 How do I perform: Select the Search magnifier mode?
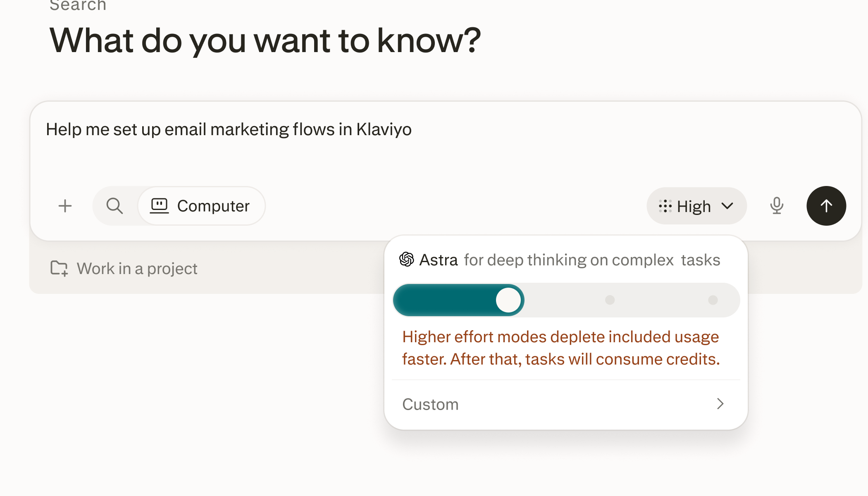[x=114, y=206]
